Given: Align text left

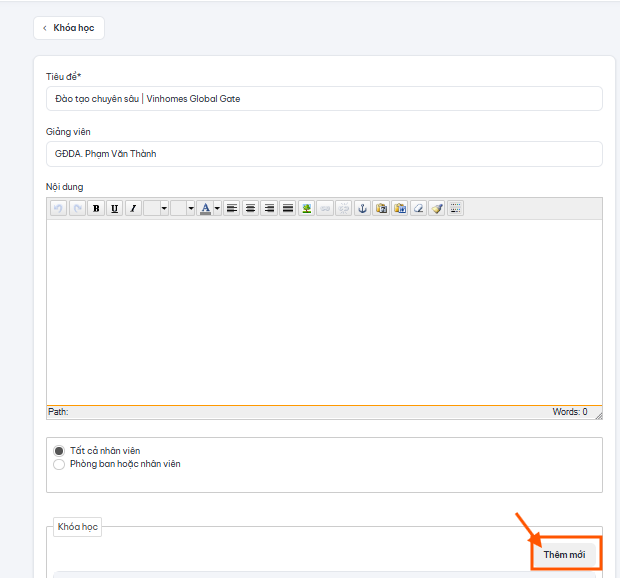Looking at the screenshot, I should [x=232, y=208].
